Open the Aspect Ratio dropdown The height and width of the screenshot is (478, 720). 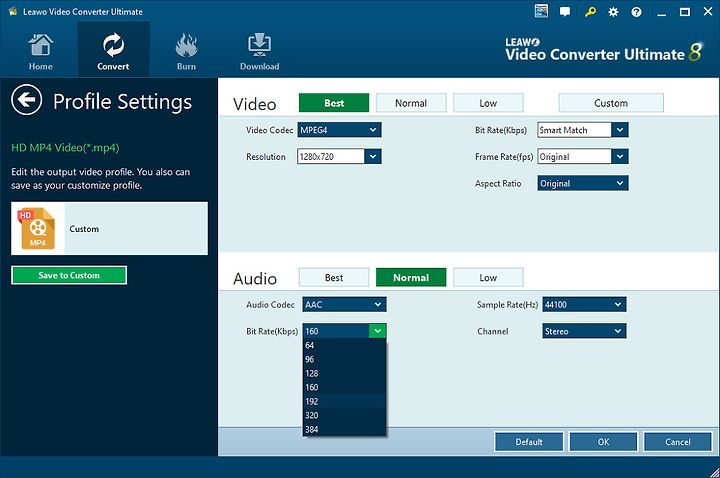583,183
